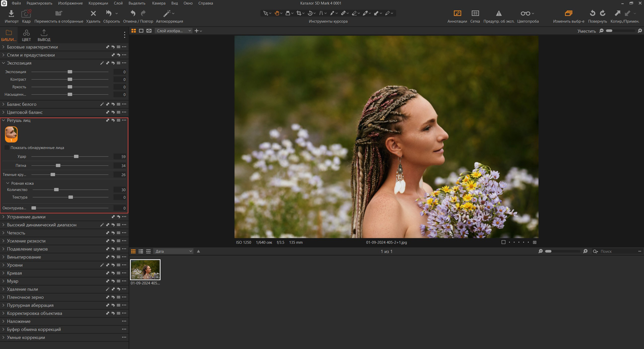
Task: Select the Crop cursor tool
Action: coord(299,13)
